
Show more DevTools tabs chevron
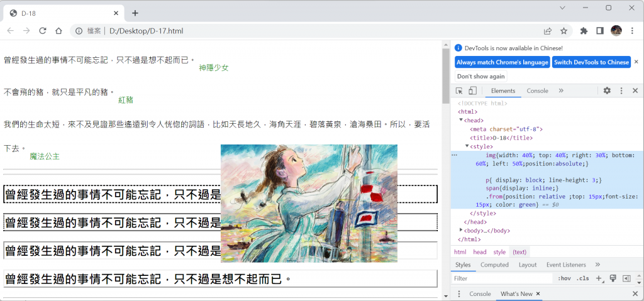click(561, 90)
